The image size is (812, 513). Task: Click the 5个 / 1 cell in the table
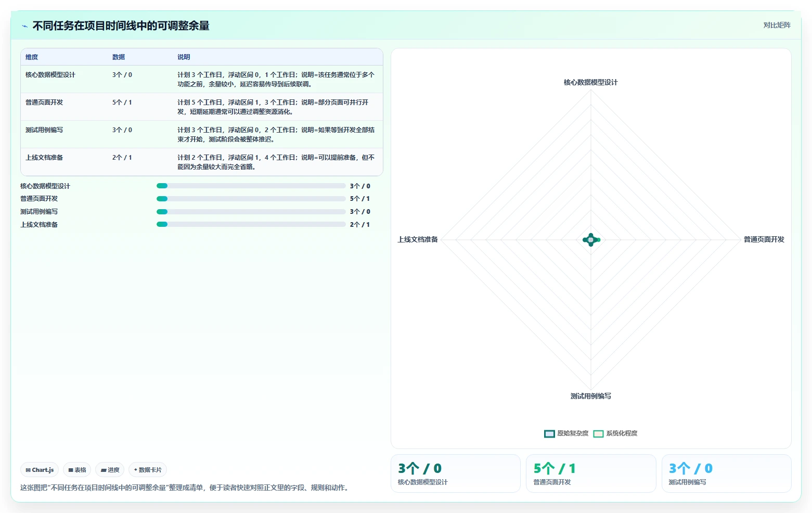click(122, 102)
